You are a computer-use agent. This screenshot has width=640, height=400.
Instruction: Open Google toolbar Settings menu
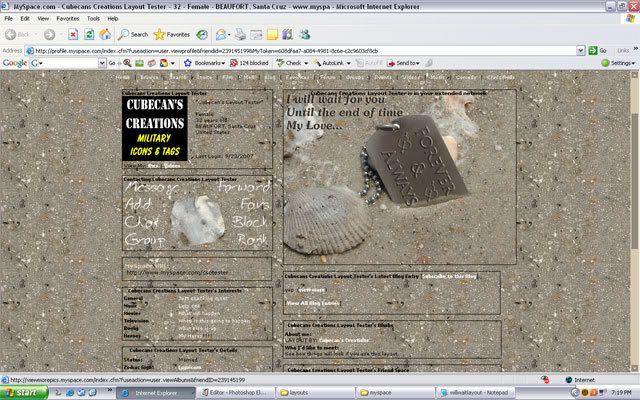618,63
